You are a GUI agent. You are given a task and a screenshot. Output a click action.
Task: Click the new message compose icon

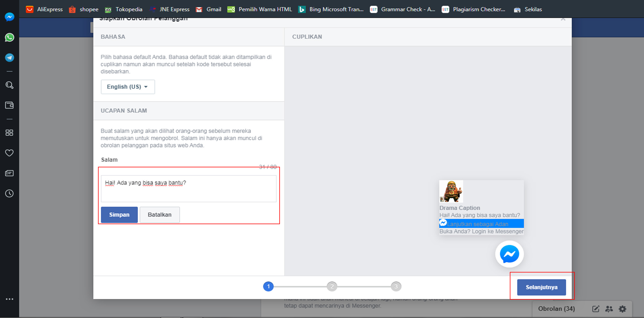point(595,309)
